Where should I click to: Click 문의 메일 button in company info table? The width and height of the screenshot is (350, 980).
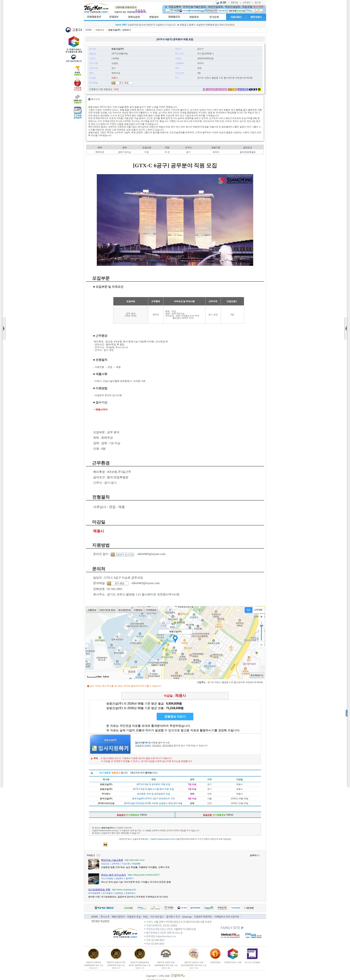[122, 83]
